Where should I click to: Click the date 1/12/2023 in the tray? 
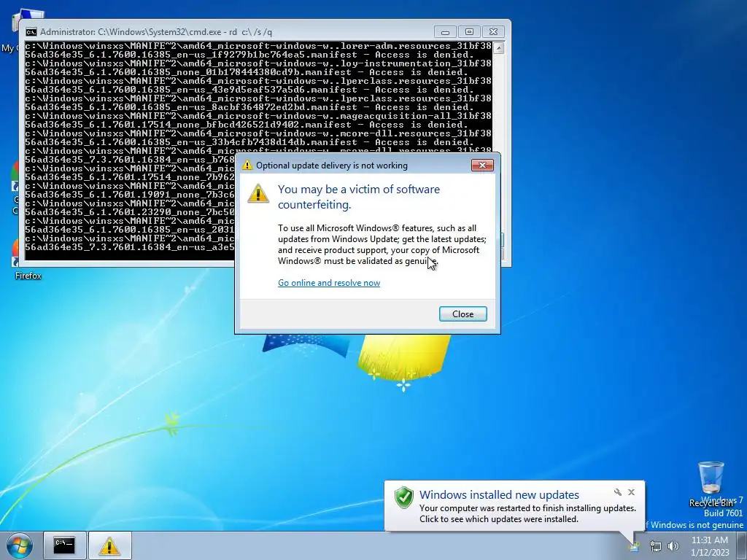coord(709,553)
